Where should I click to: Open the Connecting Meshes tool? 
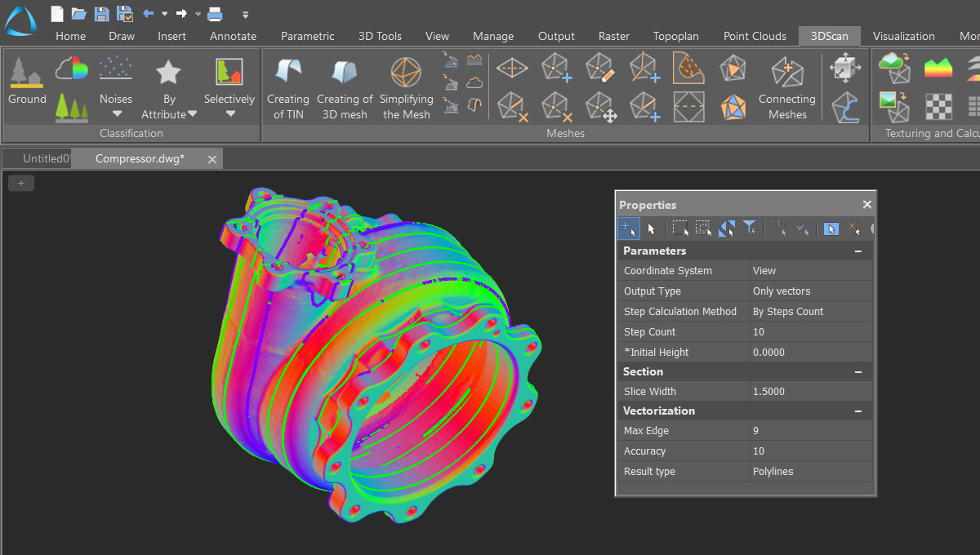tap(786, 86)
